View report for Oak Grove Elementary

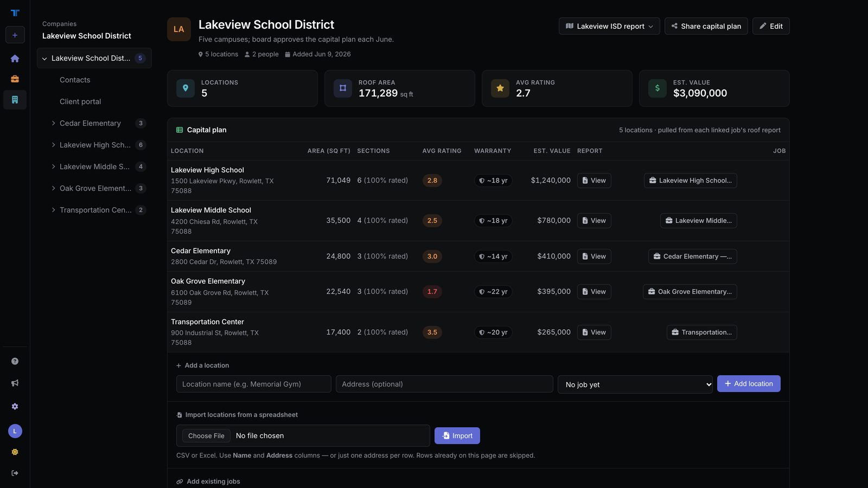coord(594,292)
